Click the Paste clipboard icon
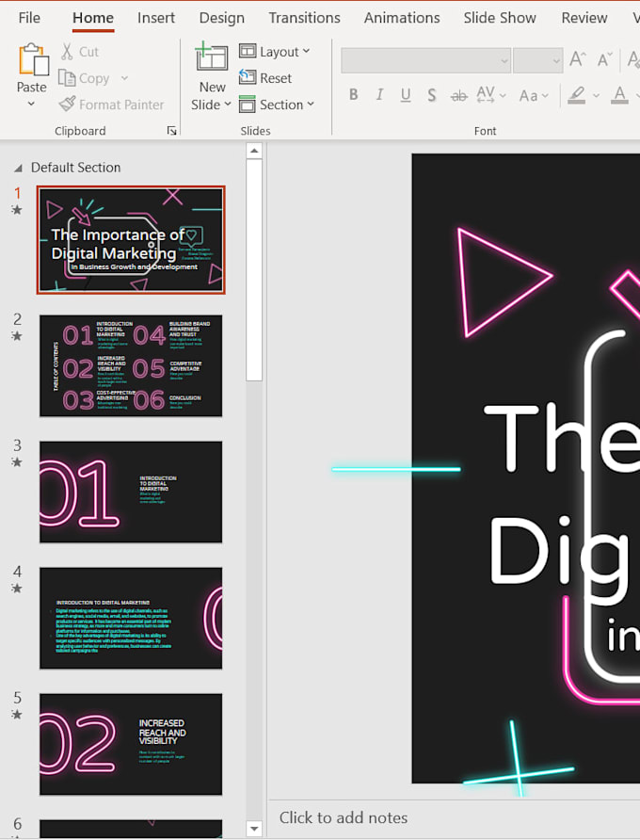The image size is (640, 840). tap(32, 58)
